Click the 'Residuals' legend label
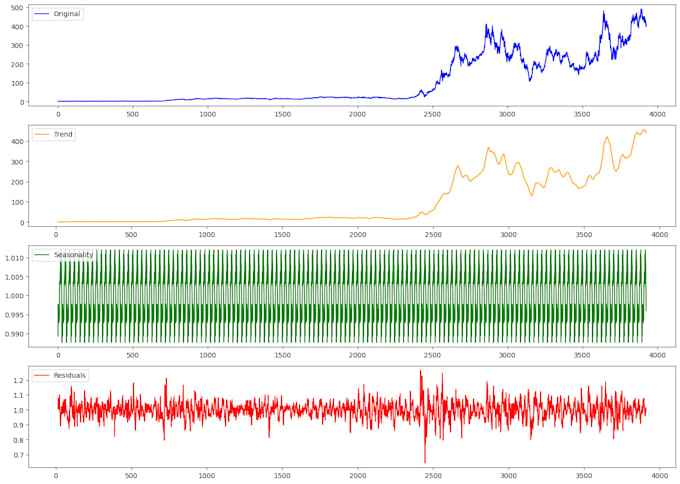This screenshot has height=484, width=680. click(x=69, y=375)
